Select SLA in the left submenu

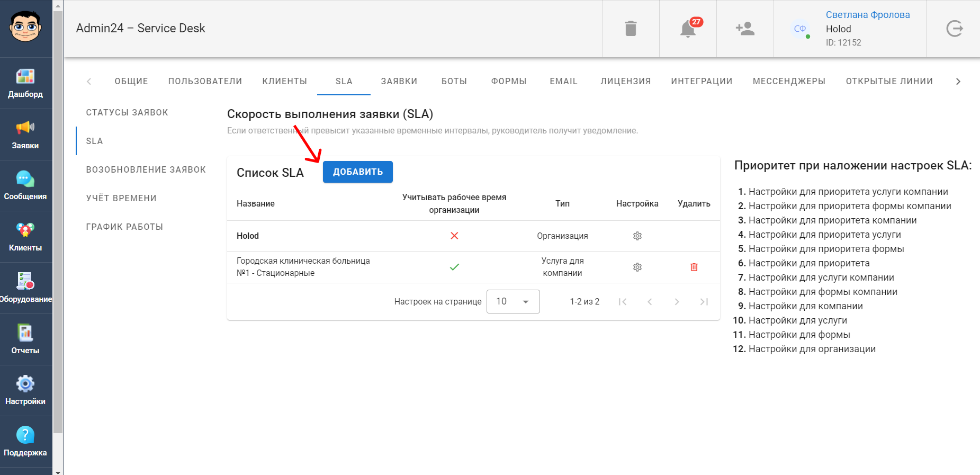tap(94, 141)
